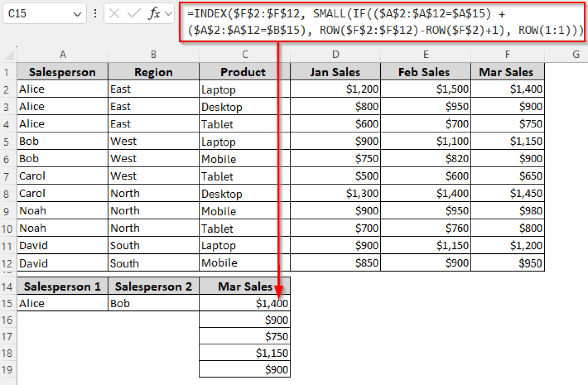The width and height of the screenshot is (588, 385).
Task: Select the cell containing Alice in A15
Action: 62,303
